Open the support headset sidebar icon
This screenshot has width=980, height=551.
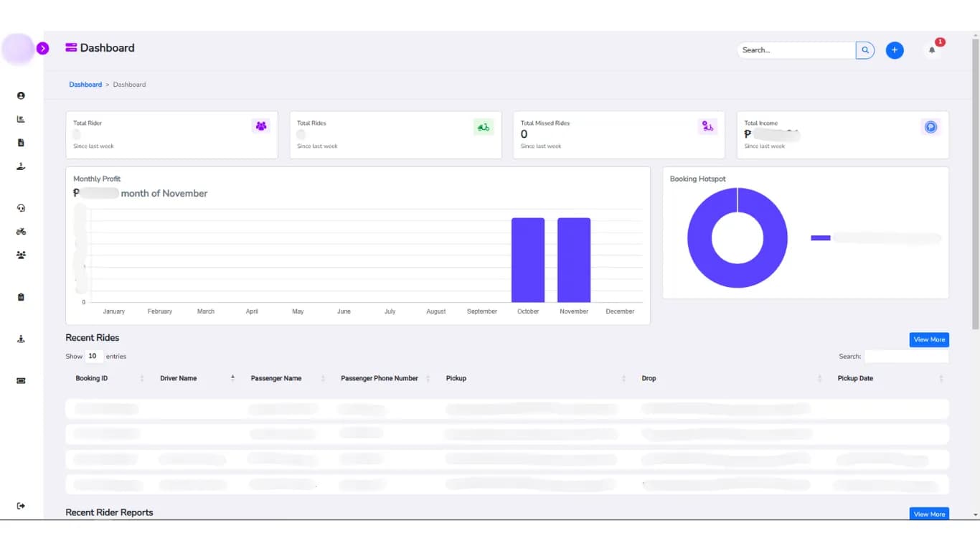click(x=21, y=208)
